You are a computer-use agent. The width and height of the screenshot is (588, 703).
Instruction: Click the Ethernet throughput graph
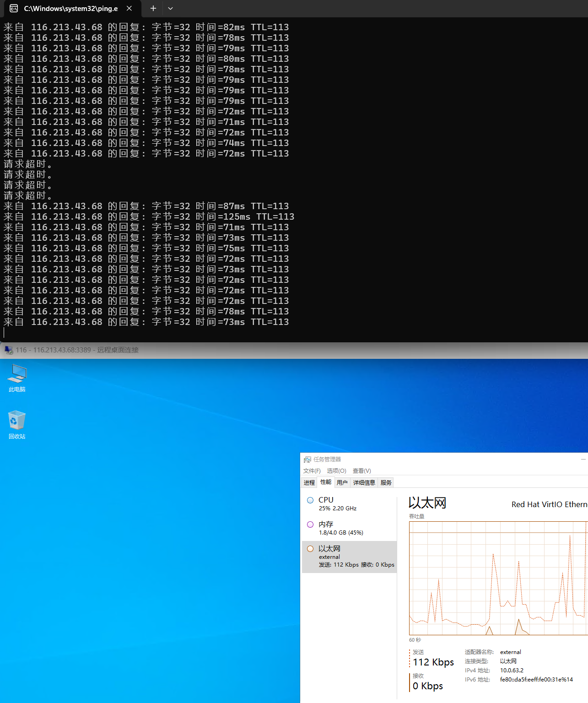[498, 578]
